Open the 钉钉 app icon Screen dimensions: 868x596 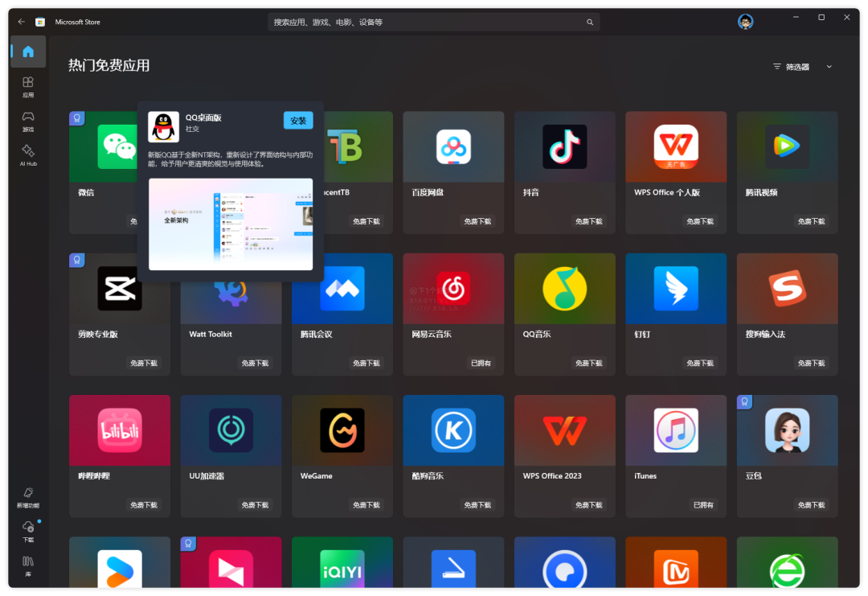676,289
